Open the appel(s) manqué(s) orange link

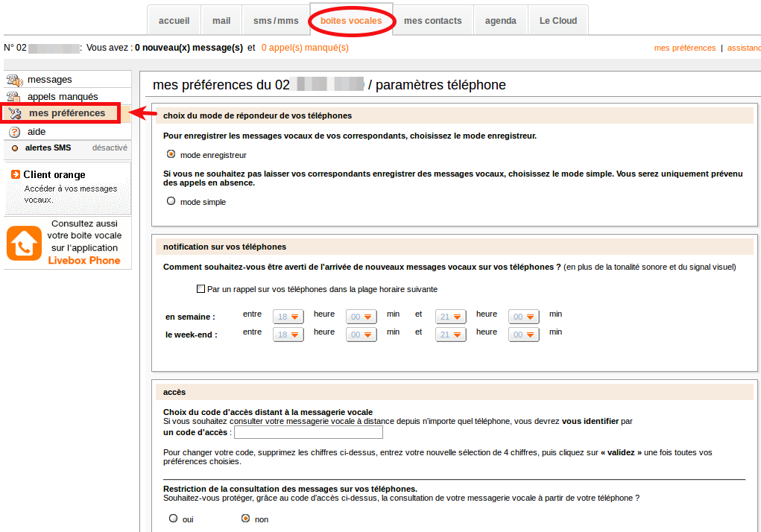(305, 48)
